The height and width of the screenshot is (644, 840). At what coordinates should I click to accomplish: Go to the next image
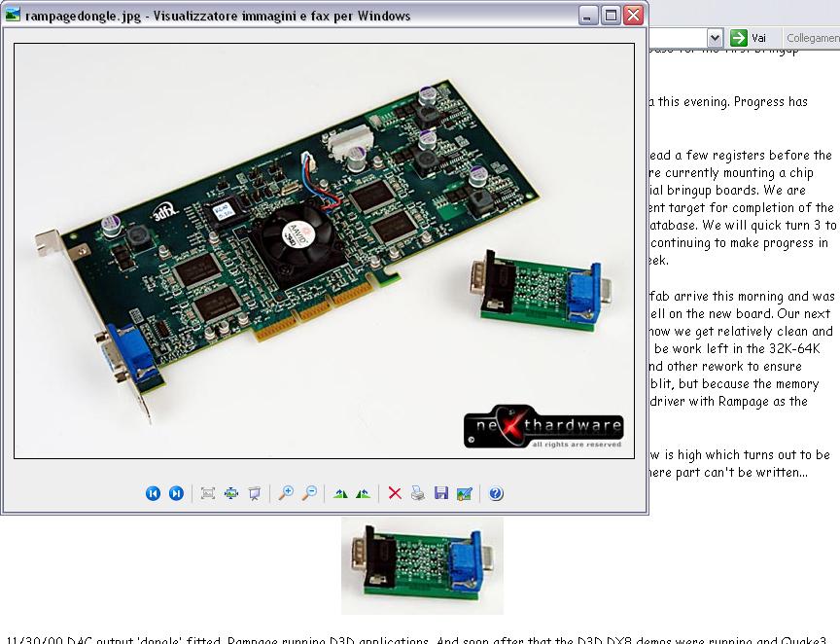[x=176, y=494]
